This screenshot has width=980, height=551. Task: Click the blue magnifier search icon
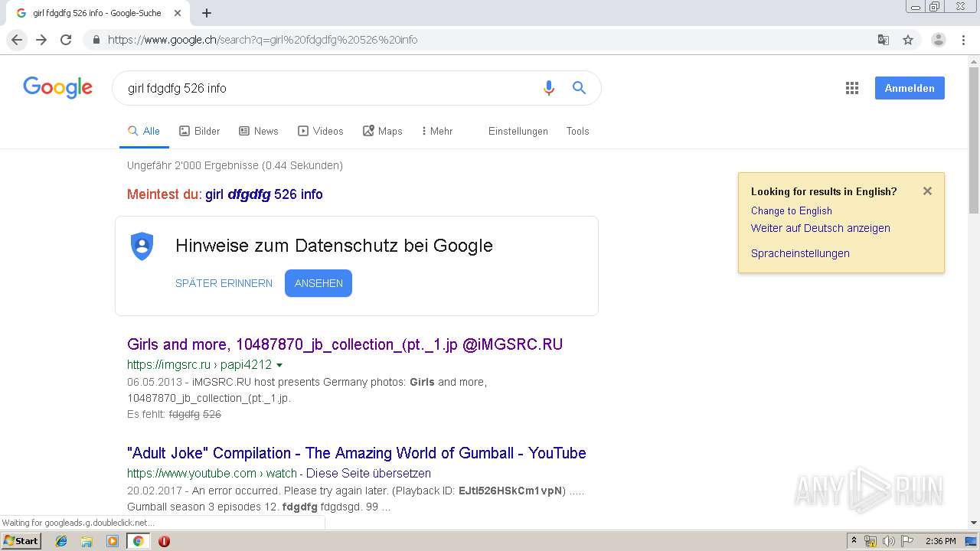[580, 88]
